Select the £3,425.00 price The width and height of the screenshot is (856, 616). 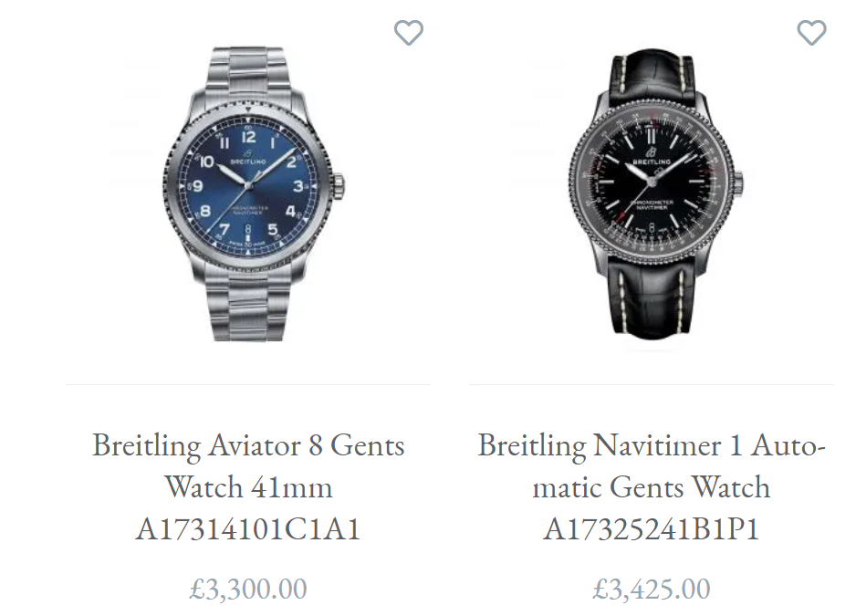pos(652,589)
